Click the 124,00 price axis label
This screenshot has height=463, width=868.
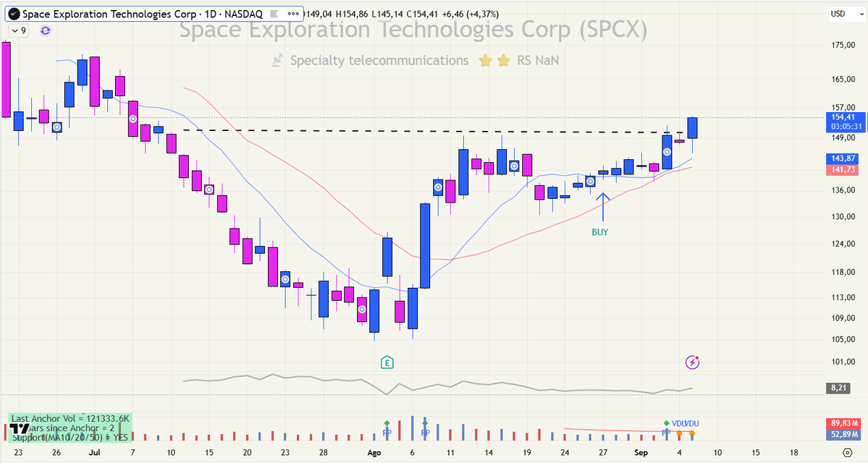843,244
